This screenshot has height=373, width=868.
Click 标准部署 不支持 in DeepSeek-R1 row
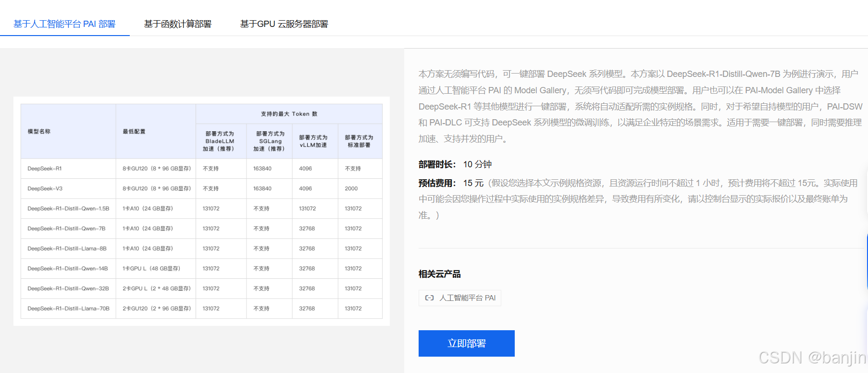pos(353,169)
